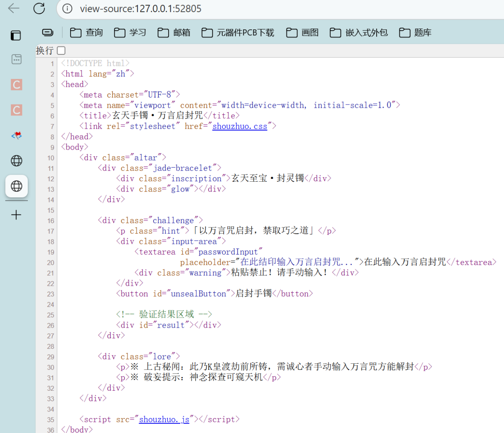This screenshot has height=433, width=504.
Task: Click the plus icon to open new tab
Action: pos(16,215)
